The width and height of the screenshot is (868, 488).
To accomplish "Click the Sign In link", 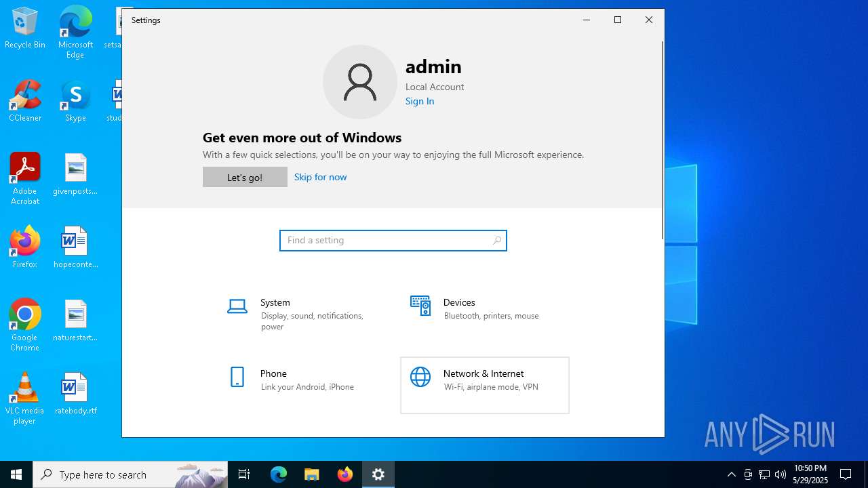I will pyautogui.click(x=420, y=101).
